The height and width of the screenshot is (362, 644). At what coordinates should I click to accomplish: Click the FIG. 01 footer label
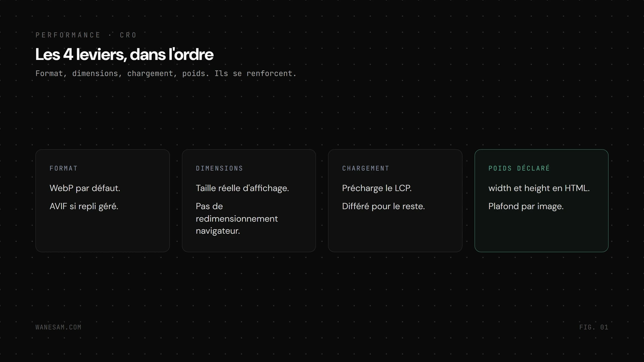(x=594, y=327)
